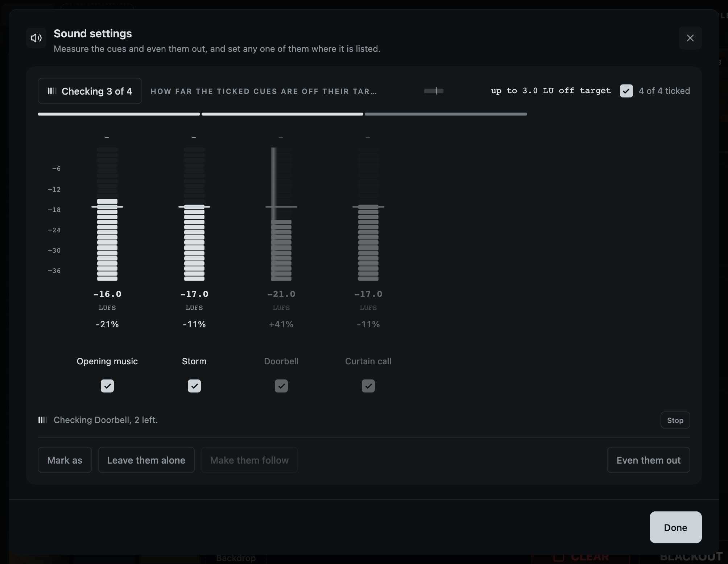Untick the Opening music checkbox
This screenshot has height=564, width=728.
pos(107,386)
